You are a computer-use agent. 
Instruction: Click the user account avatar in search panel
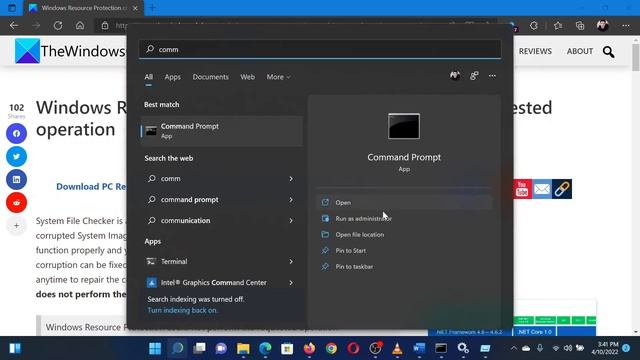pos(455,76)
